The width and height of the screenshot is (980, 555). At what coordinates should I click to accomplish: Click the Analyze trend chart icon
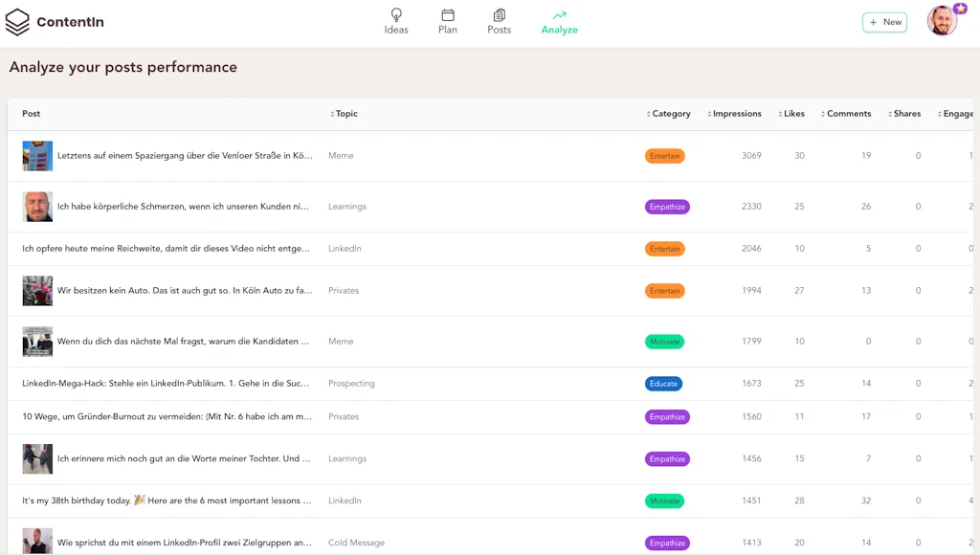click(x=559, y=15)
